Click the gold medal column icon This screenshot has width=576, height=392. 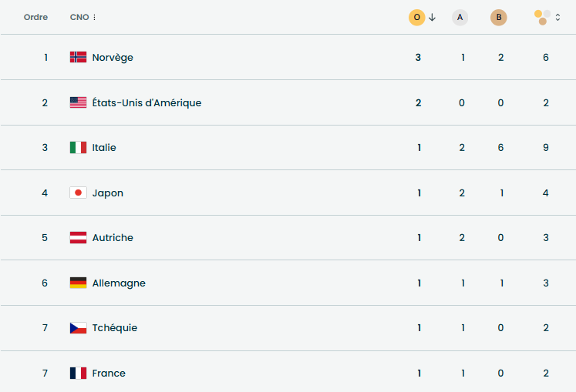coord(416,18)
